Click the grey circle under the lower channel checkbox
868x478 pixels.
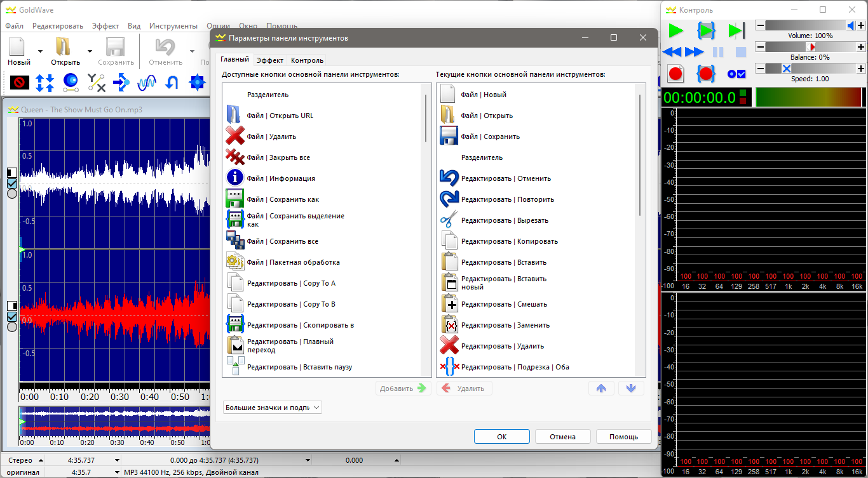click(11, 327)
